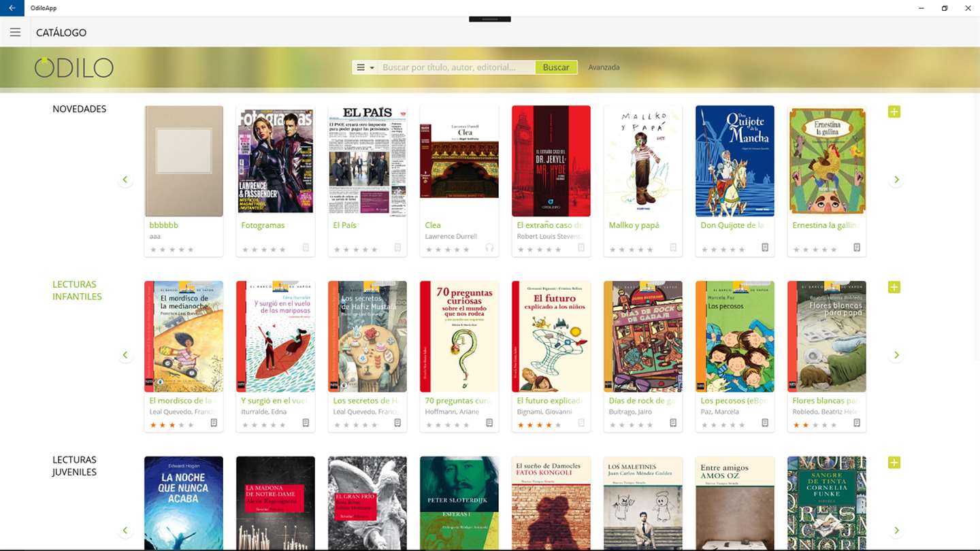Click ebook icon on 70 preguntas card
The height and width of the screenshot is (551, 980).
coord(489,423)
